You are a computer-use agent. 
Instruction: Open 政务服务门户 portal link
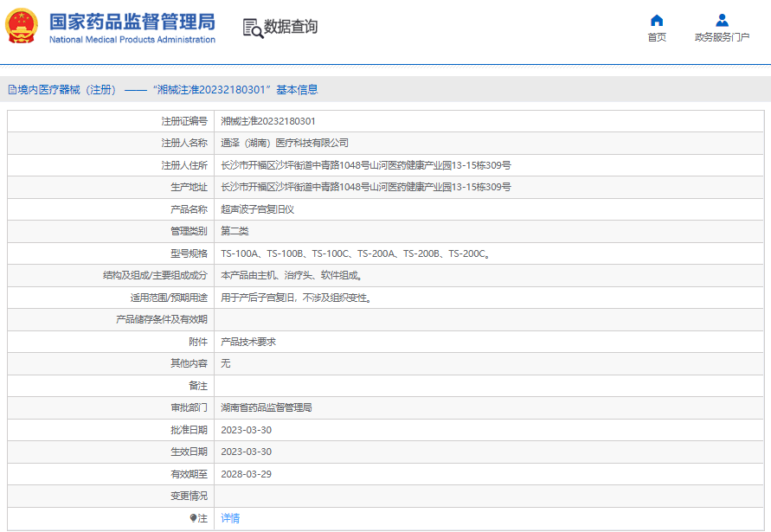722,37
